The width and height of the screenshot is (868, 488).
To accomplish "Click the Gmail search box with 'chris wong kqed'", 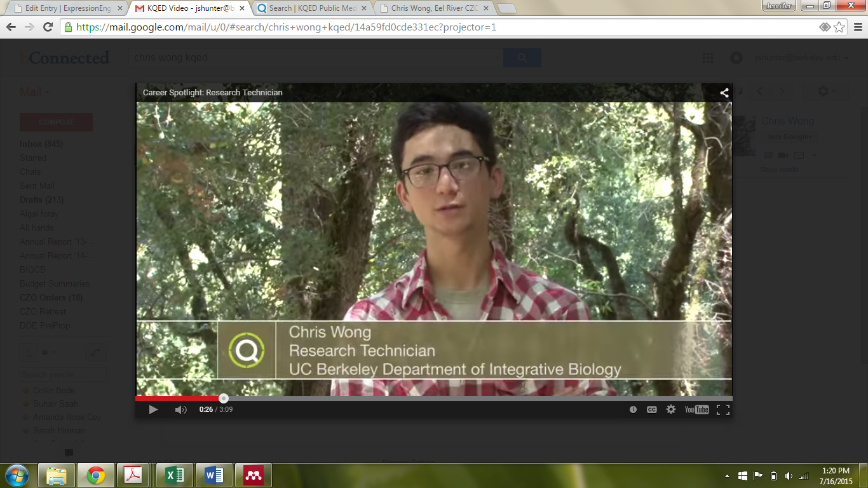I will [315, 58].
